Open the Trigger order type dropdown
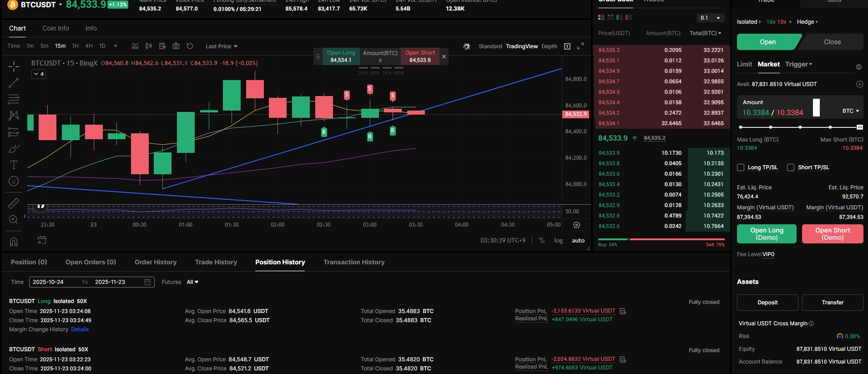The width and height of the screenshot is (868, 374). coord(799,64)
